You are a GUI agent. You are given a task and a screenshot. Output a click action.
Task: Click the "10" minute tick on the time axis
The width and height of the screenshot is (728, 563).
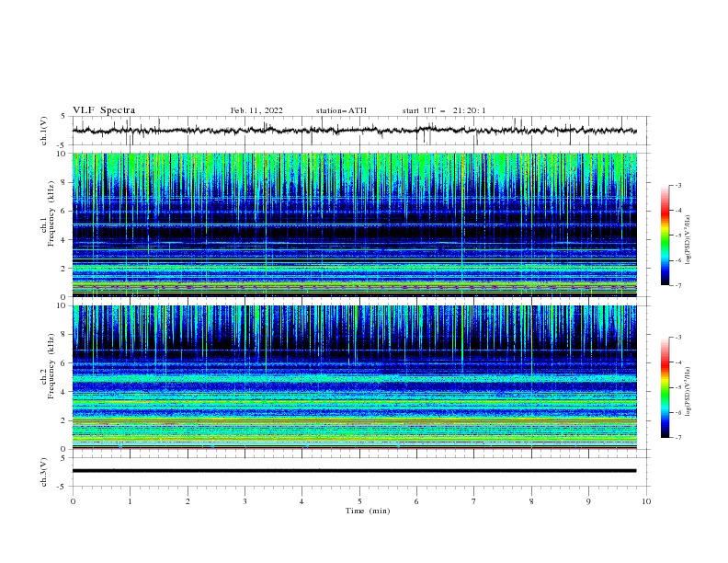point(646,501)
